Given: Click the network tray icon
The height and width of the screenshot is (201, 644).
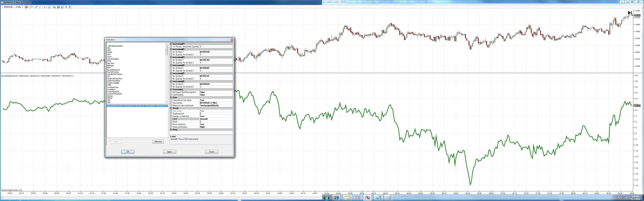Looking at the screenshot, I should point(623,198).
